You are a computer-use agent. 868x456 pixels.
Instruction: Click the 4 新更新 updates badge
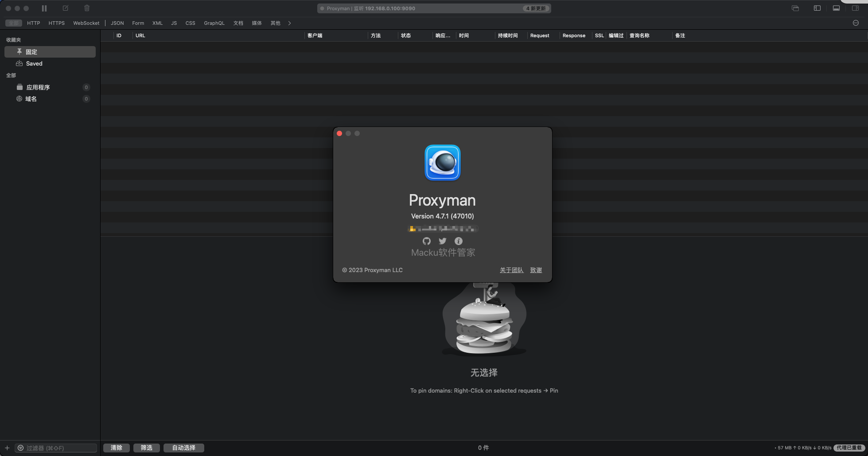tap(536, 8)
